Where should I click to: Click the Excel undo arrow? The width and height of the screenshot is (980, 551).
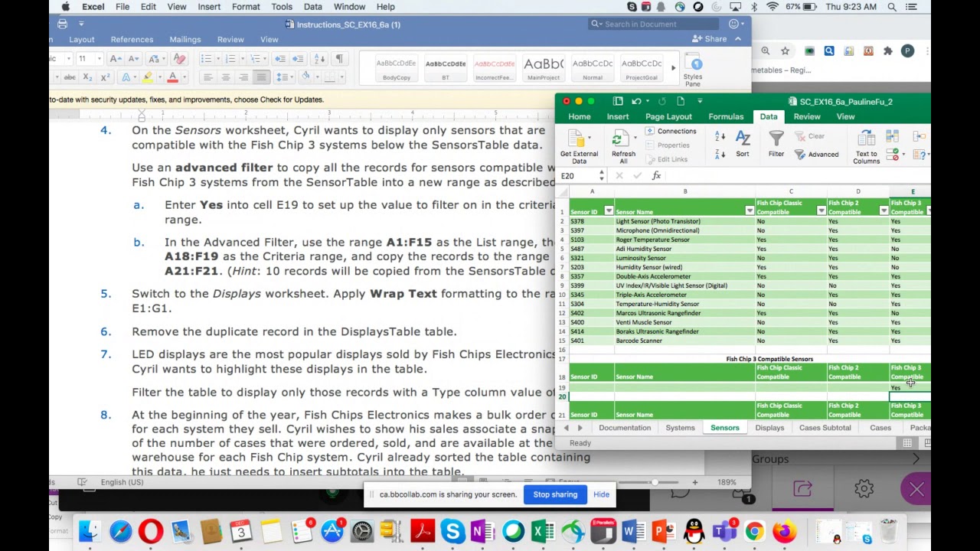tap(635, 102)
